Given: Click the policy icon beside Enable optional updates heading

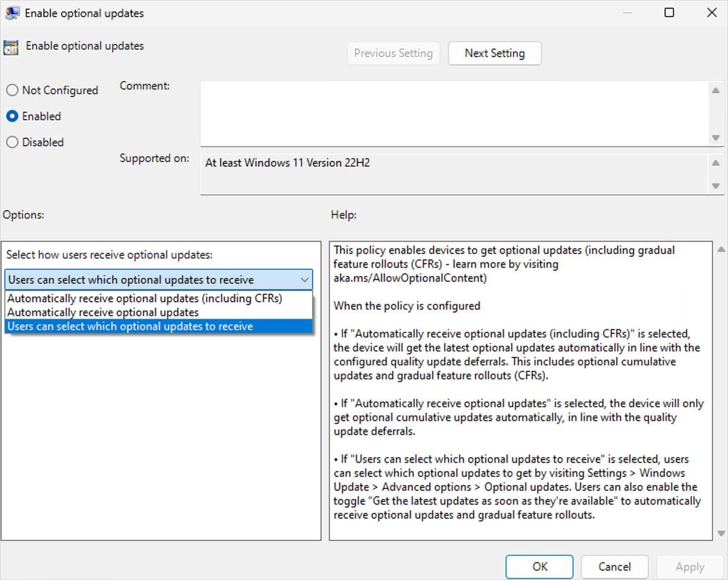Looking at the screenshot, I should click(10, 48).
